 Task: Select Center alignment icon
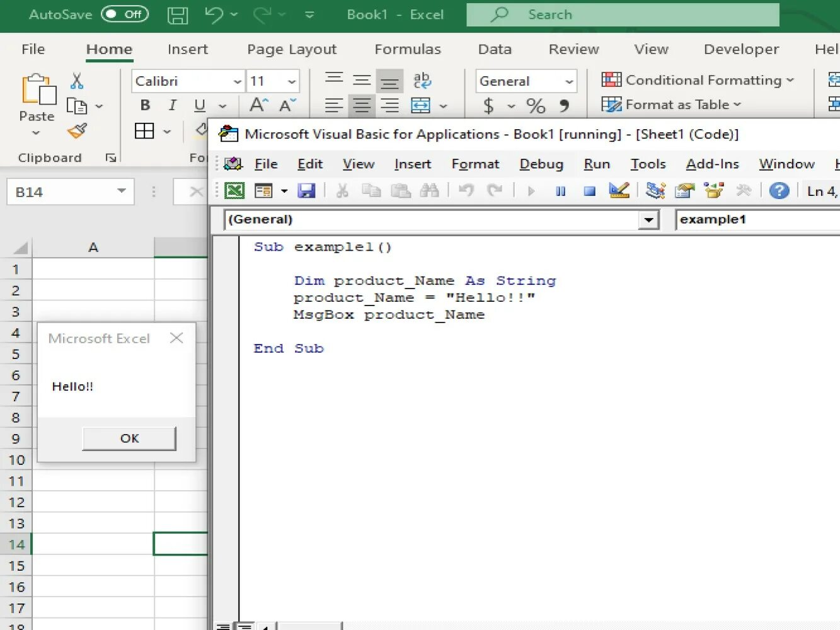362,105
